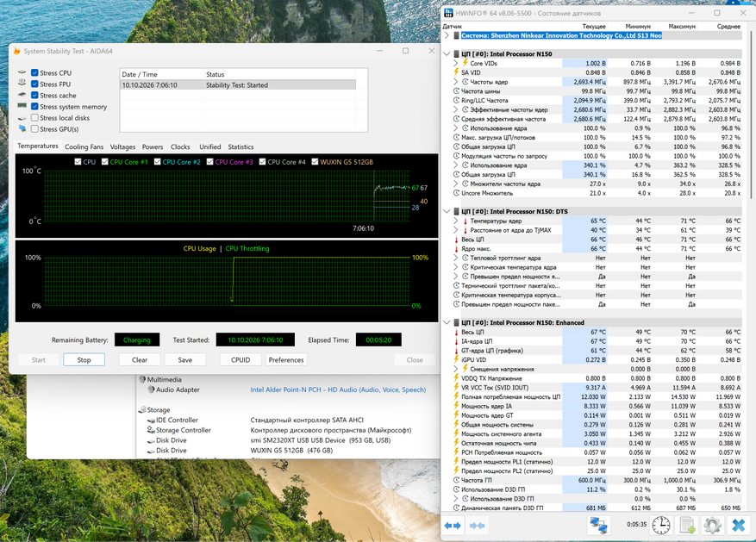The height and width of the screenshot is (542, 756).
Task: Open HWiNFO settings gear icon
Action: (x=712, y=525)
